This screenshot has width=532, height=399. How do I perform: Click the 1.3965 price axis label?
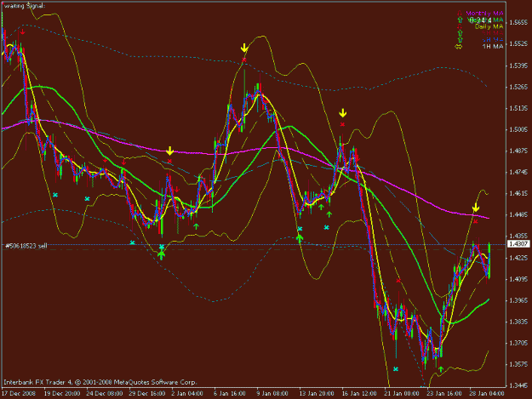click(518, 300)
